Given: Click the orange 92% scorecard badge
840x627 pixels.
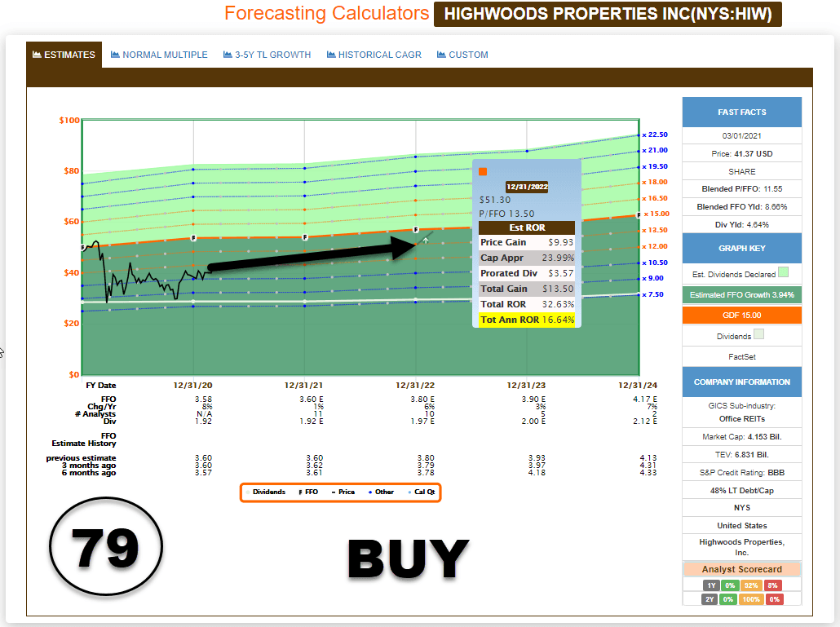Looking at the screenshot, I should pyautogui.click(x=751, y=585).
